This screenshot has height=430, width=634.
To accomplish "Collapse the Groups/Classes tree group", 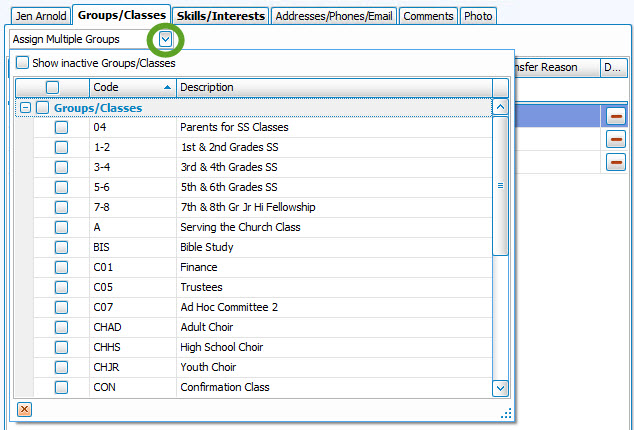I will tap(26, 108).
